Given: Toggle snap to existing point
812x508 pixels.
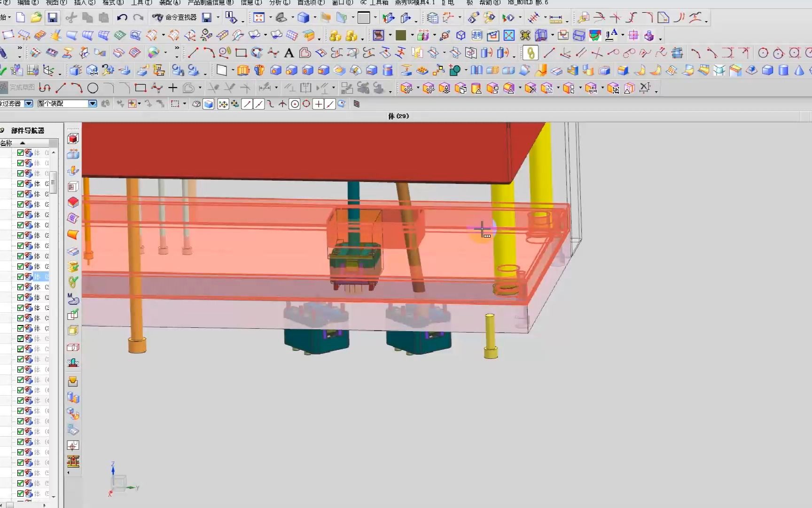Looking at the screenshot, I should click(x=318, y=104).
